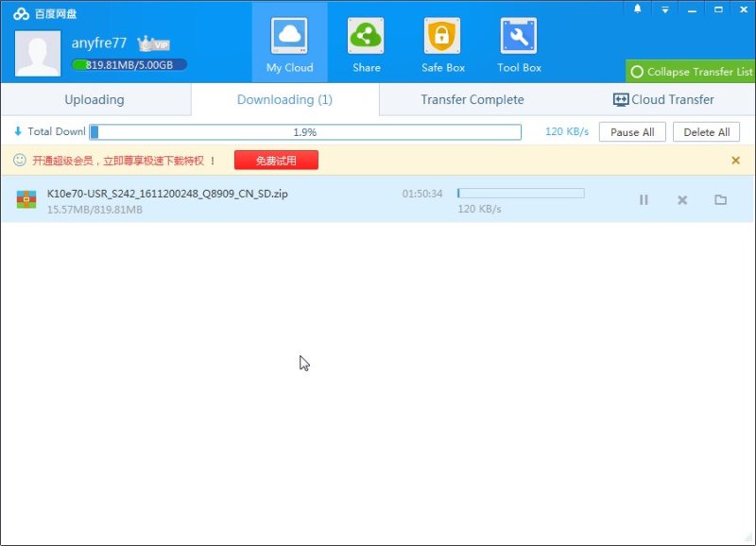Click the red free trial button
Screen dimensions: 756x546
click(x=276, y=160)
